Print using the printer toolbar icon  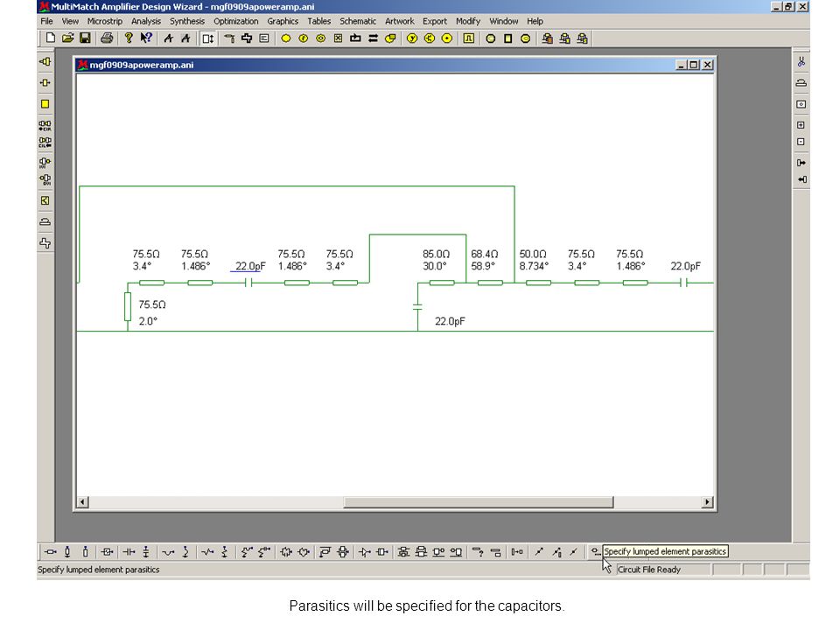[x=107, y=38]
